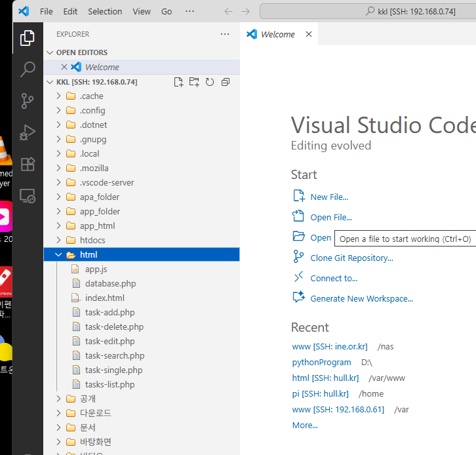Click New File icon in explorer header
The height and width of the screenshot is (455, 476).
178,82
